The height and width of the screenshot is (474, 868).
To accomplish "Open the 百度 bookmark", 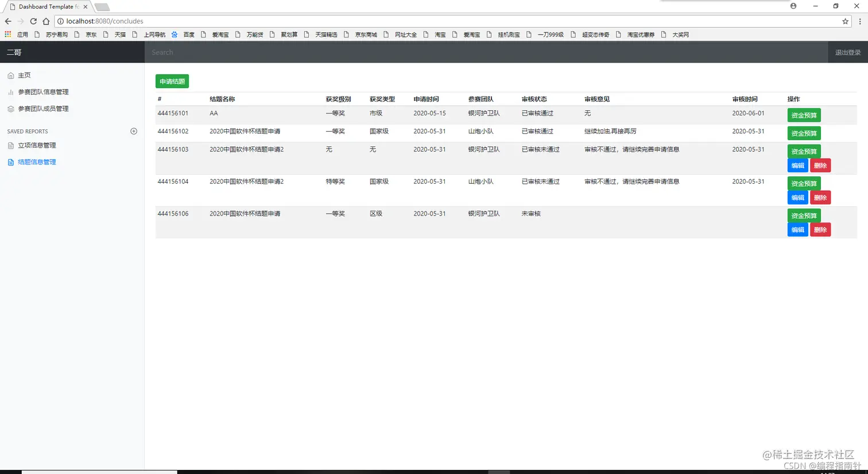I will 183,34.
